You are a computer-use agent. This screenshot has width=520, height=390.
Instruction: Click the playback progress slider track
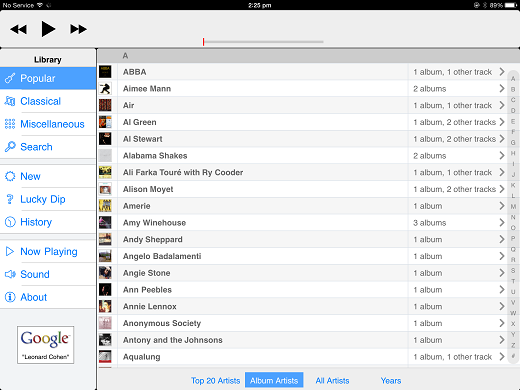[x=263, y=42]
